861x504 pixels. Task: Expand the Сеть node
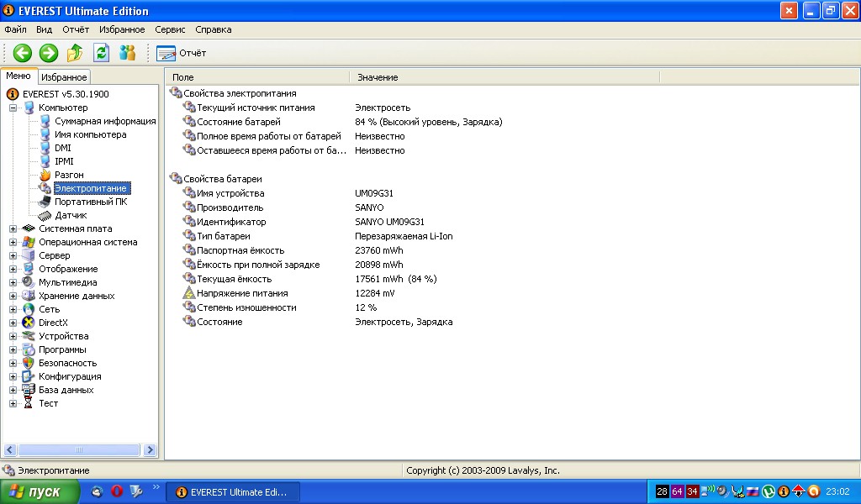pos(13,309)
